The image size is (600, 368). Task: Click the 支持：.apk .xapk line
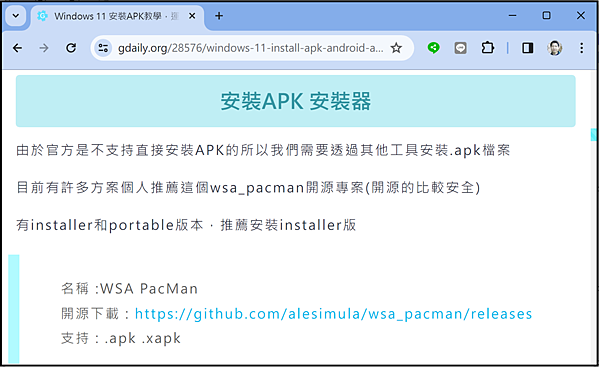point(121,339)
